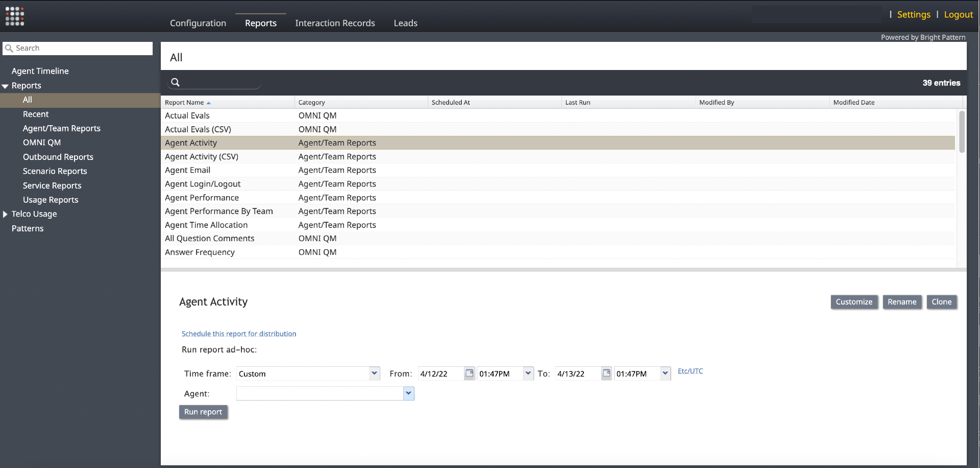
Task: Click the search magnifier above report table
Action: (175, 82)
